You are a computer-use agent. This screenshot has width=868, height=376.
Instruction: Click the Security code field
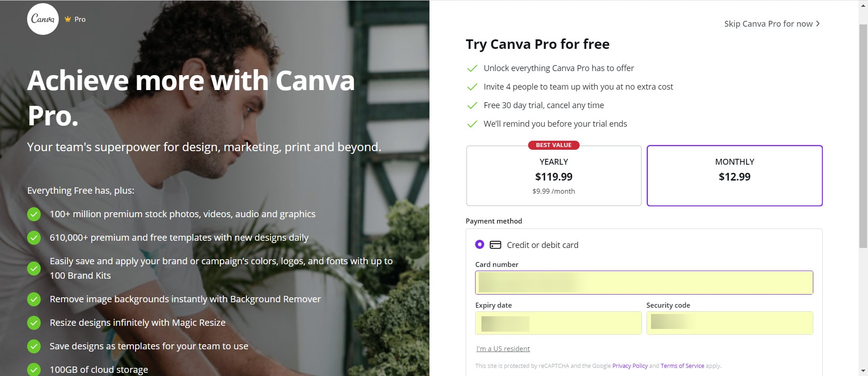click(729, 323)
